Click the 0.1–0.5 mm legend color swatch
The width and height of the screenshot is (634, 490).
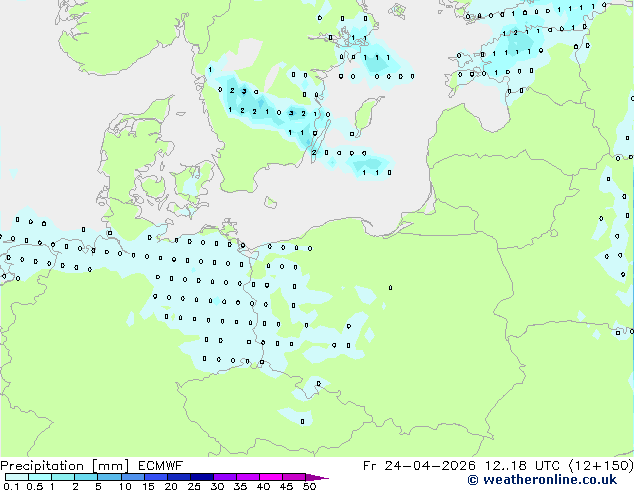pos(17,477)
